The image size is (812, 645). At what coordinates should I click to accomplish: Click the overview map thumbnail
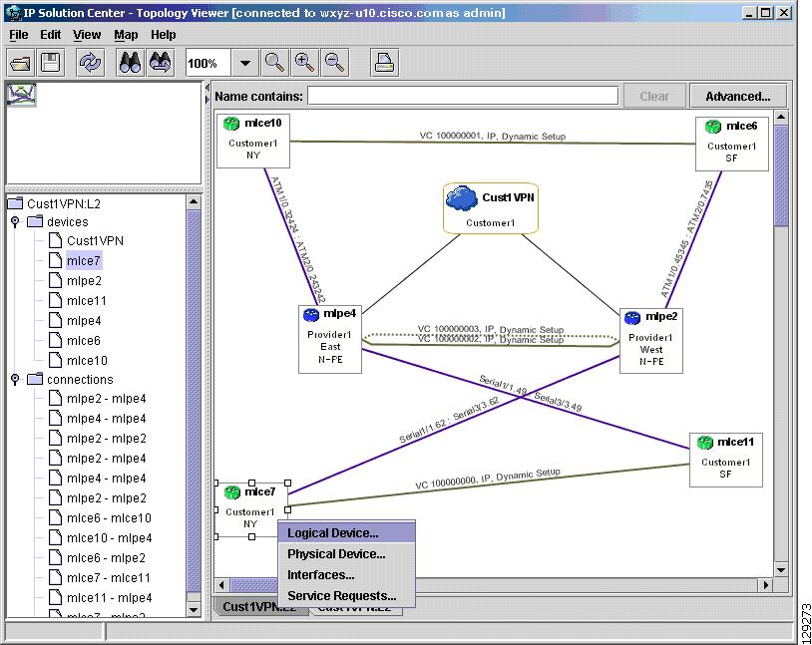point(22,95)
